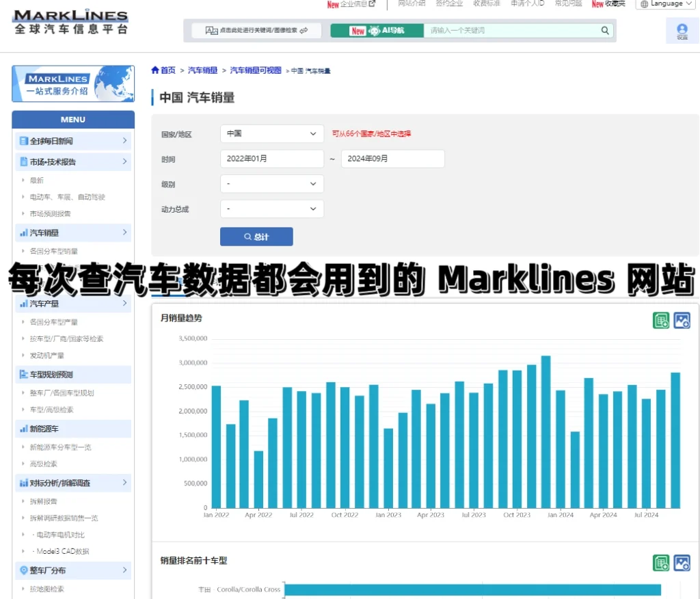Open 网站介绍 in the top navigation
This screenshot has height=599, width=700.
point(412,3)
